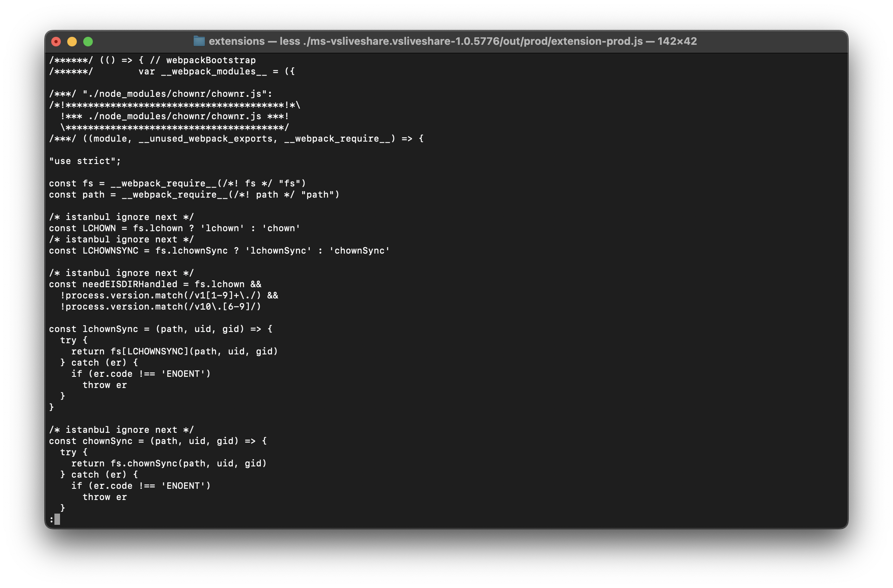This screenshot has height=588, width=893.
Task: Click the first istanbul ignore next comment
Action: point(121,217)
